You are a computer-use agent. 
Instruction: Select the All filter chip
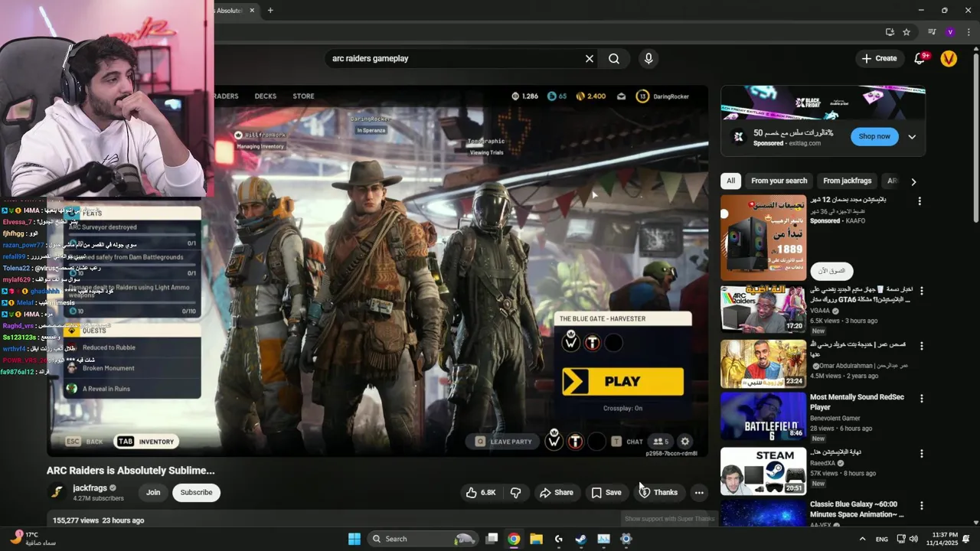point(730,181)
